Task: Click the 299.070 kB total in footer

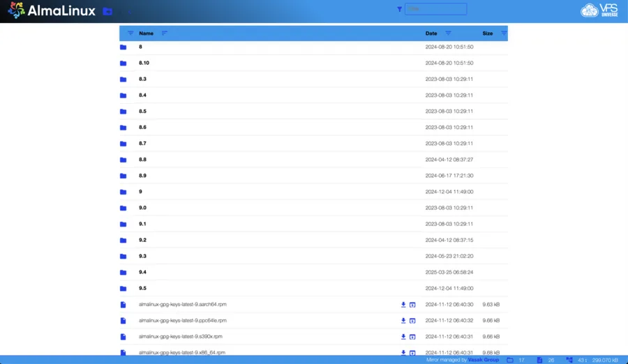Action: (605, 360)
